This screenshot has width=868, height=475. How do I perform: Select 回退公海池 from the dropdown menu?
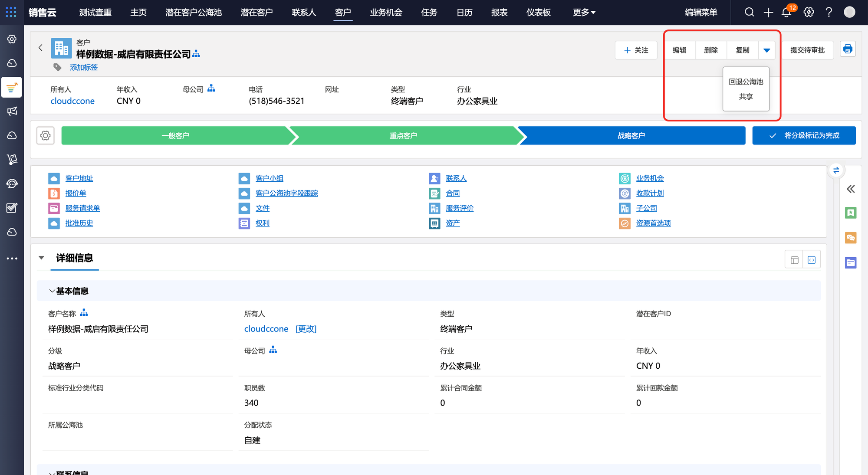pos(746,82)
